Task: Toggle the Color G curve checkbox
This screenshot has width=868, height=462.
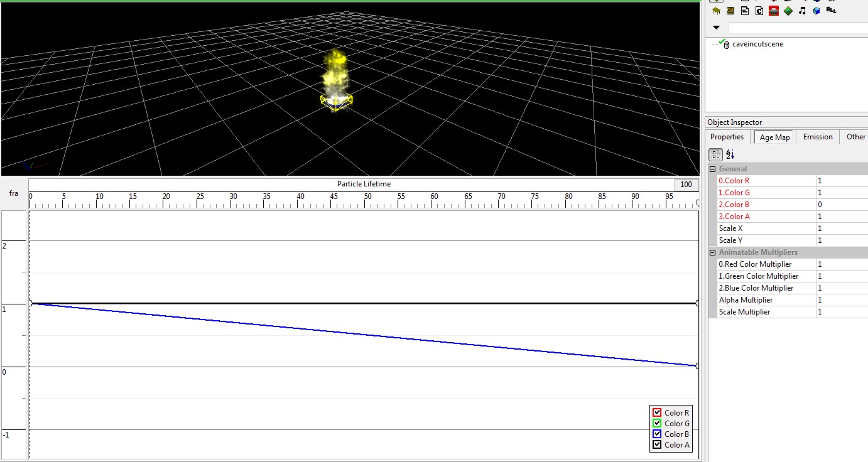Action: coord(657,423)
